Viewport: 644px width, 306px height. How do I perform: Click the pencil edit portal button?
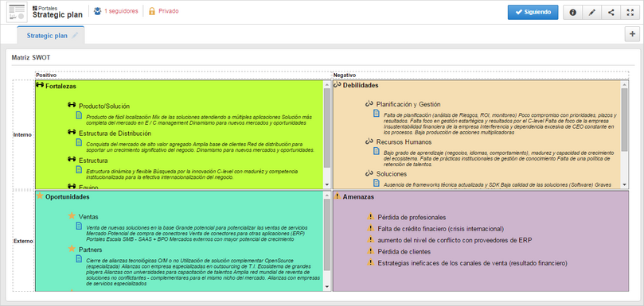click(591, 12)
